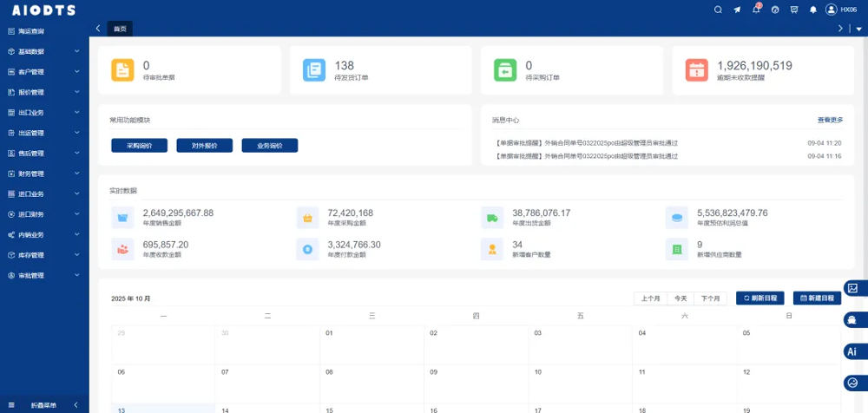Click the search magnifier icon in header
The image size is (868, 413).
click(718, 10)
